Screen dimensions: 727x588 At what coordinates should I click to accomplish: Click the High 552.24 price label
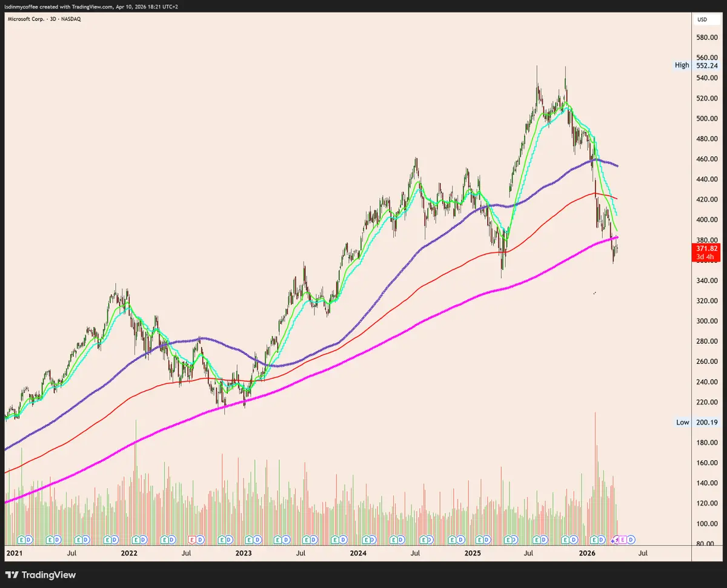point(697,65)
